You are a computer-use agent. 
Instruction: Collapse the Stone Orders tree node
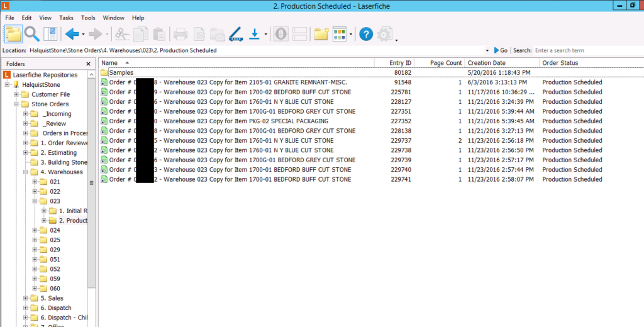coord(16,104)
